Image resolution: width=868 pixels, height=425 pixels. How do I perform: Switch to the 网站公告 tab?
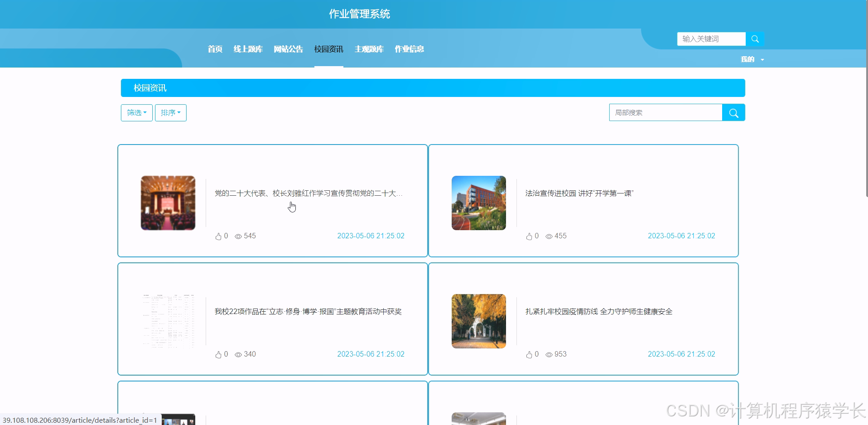(288, 49)
